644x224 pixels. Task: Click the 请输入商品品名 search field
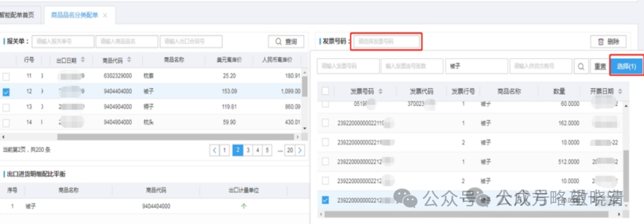[x=127, y=42]
